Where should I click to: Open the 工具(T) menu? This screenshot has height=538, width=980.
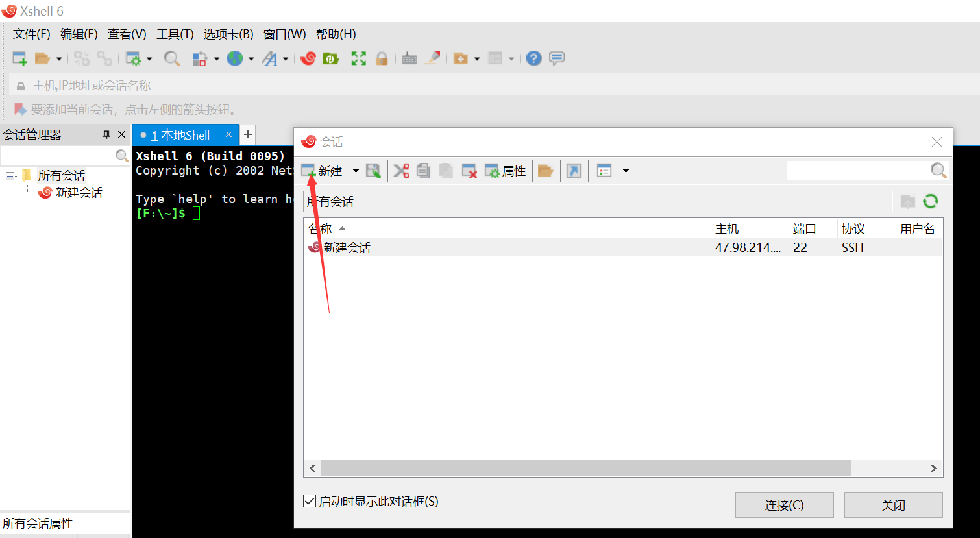[175, 34]
